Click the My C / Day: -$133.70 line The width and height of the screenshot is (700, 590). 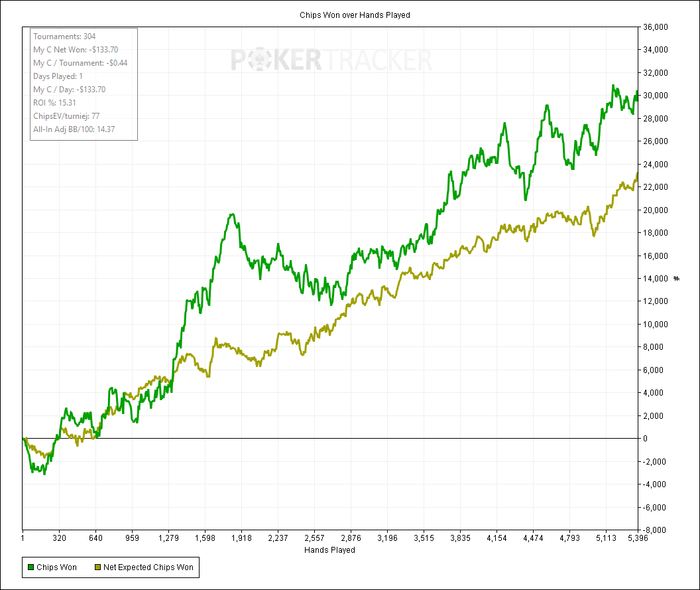click(69, 89)
